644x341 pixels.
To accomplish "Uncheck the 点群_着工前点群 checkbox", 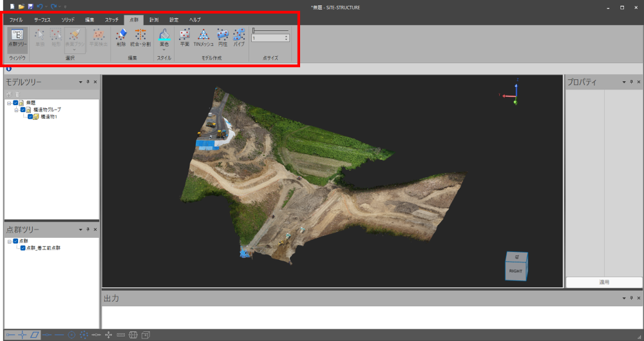I will coord(23,248).
